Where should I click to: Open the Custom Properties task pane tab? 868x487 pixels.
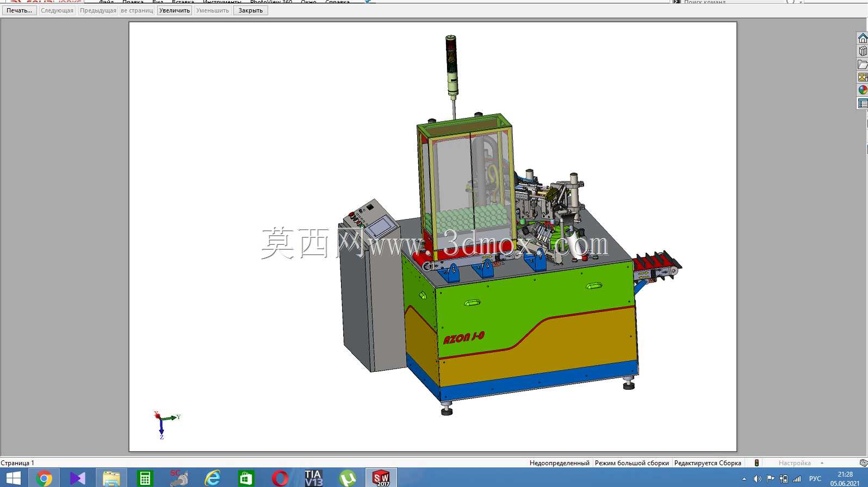(863, 103)
